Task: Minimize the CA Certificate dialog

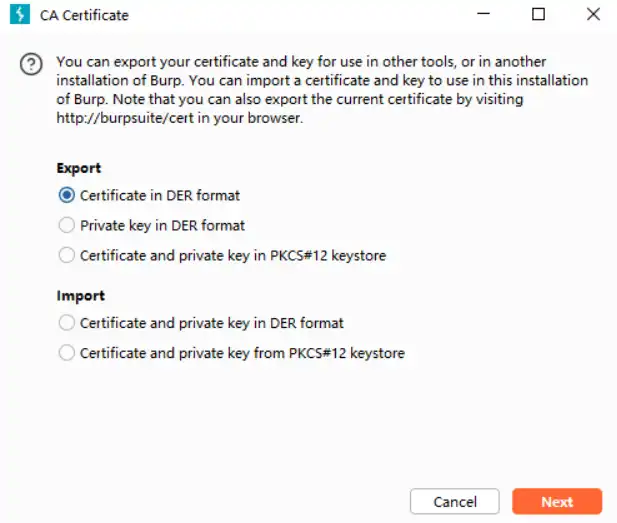Action: pyautogui.click(x=483, y=14)
